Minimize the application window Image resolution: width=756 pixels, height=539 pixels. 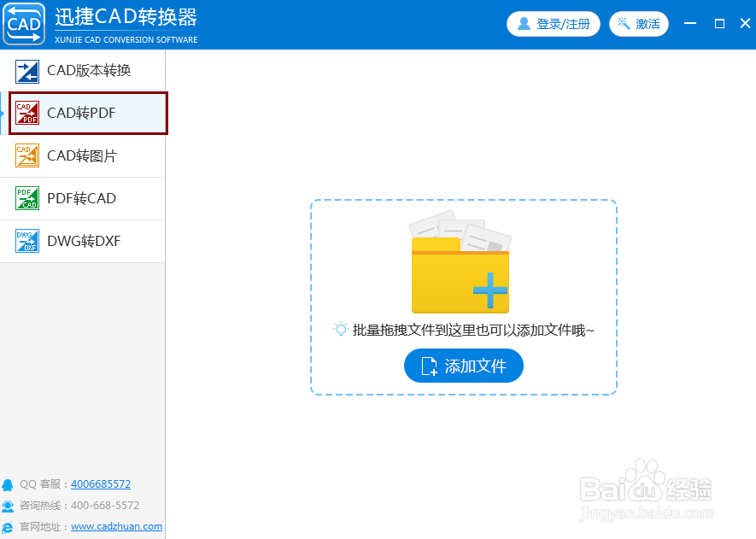[x=690, y=23]
